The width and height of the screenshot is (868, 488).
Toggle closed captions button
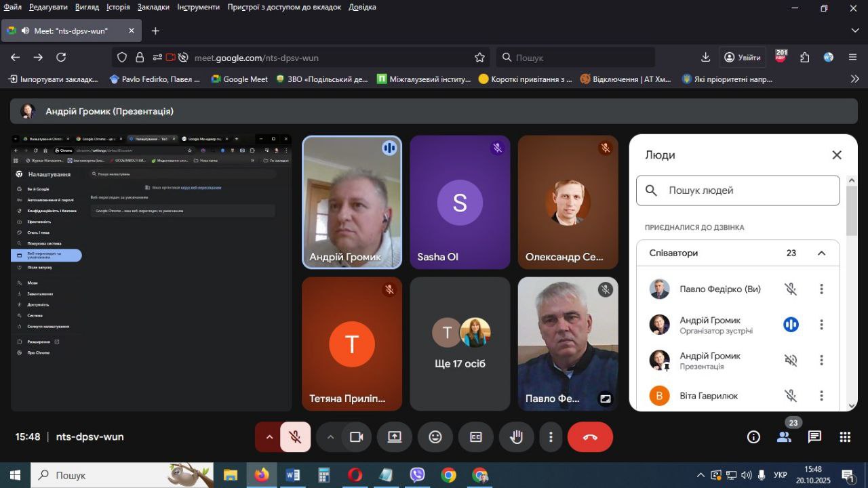(476, 437)
